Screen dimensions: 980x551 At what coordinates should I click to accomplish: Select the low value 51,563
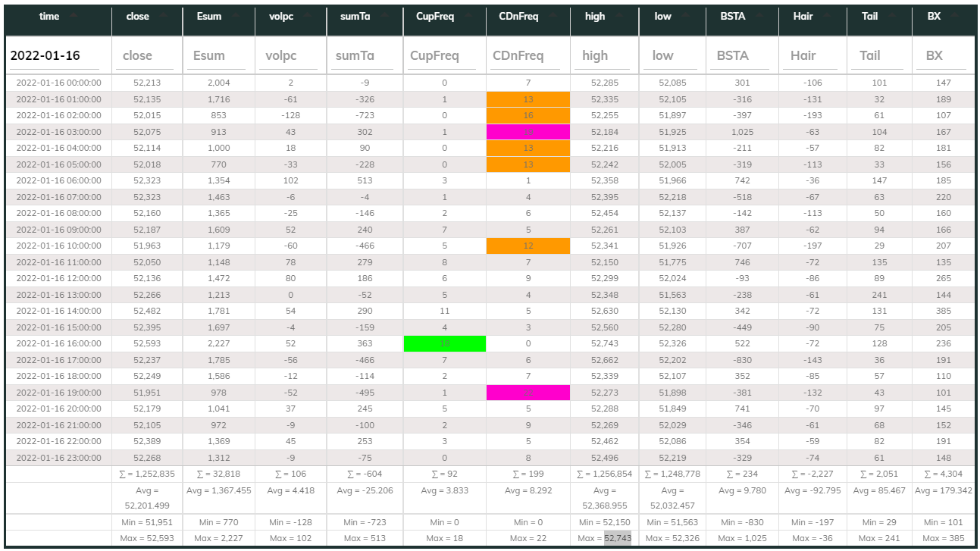pyautogui.click(x=674, y=294)
